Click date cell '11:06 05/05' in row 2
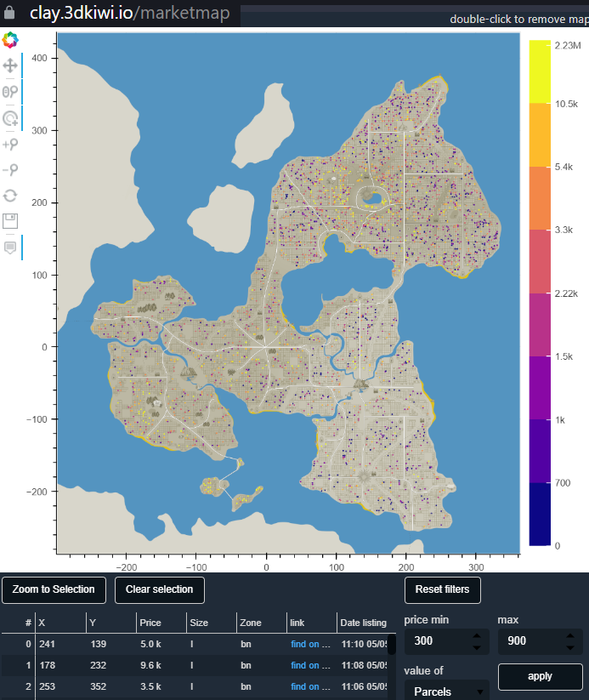The width and height of the screenshot is (589, 700). [x=363, y=686]
